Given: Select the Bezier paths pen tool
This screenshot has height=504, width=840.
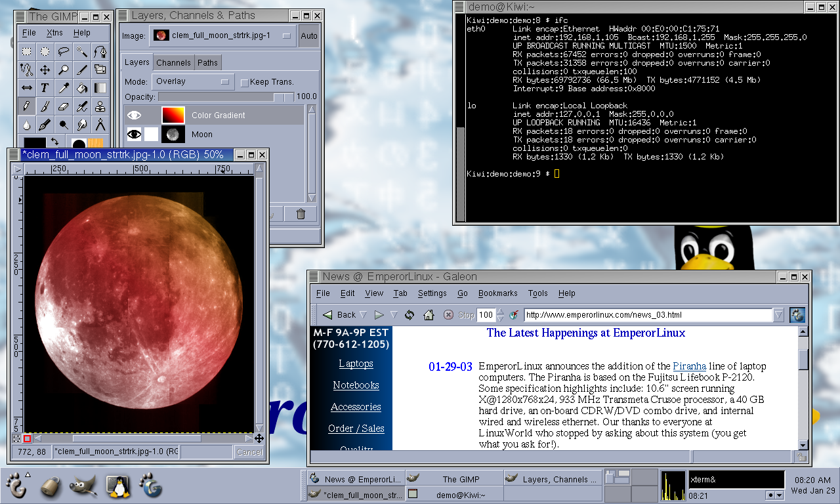Looking at the screenshot, I should coord(100,51).
